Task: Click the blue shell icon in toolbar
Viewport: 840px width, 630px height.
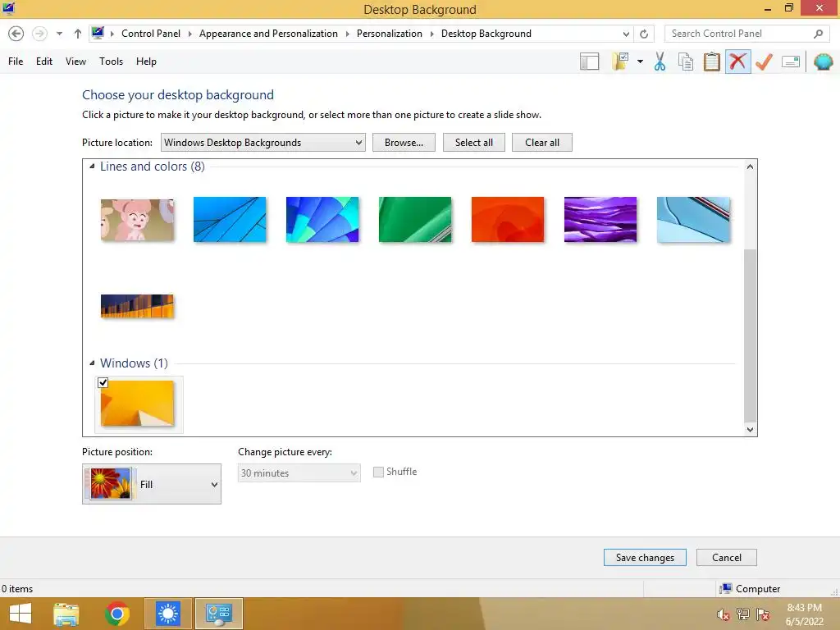Action: (823, 62)
